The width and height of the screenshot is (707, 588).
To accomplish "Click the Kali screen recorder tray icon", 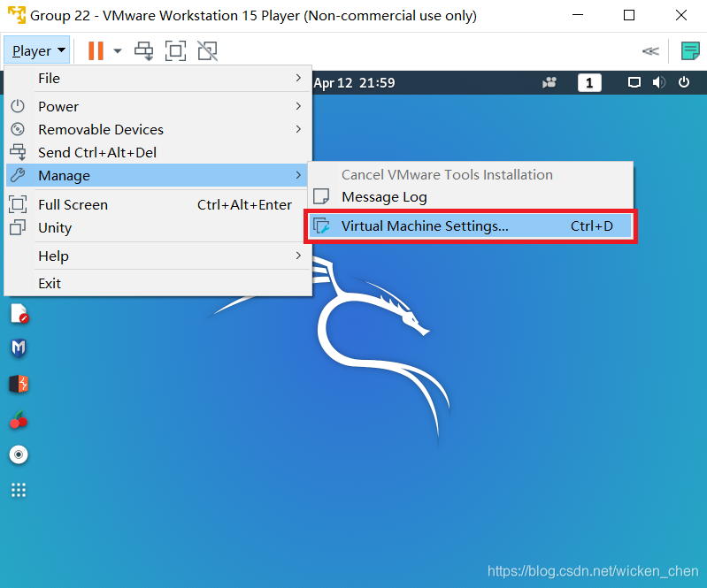I will coord(549,82).
